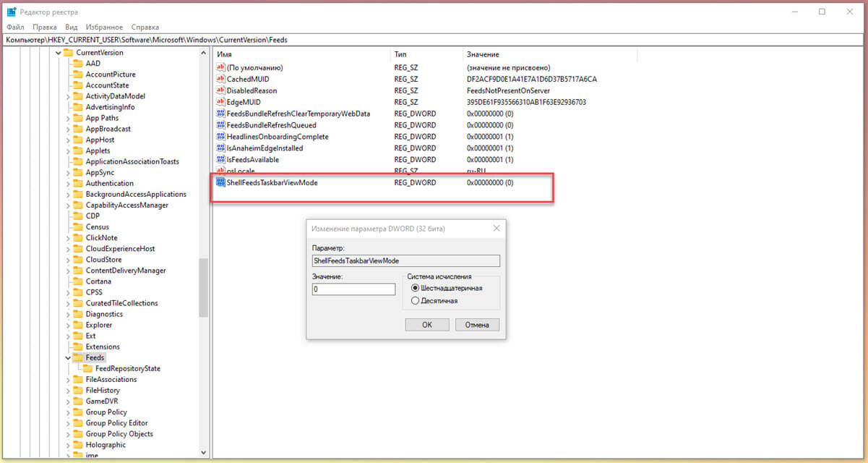Click the CachedMUID string value icon
868x463 pixels.
(221, 79)
